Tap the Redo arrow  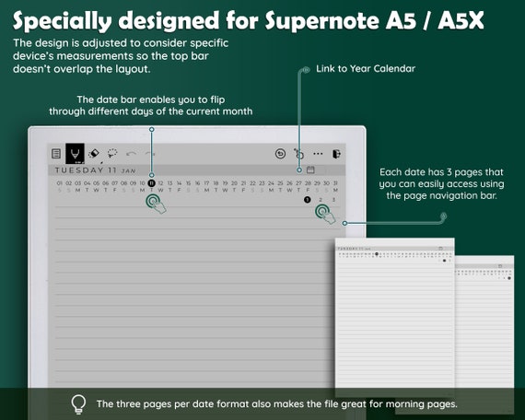coord(150,154)
